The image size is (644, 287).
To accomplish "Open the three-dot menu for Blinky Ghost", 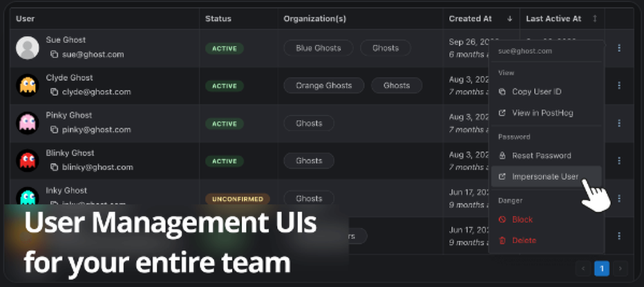I will coord(619,161).
